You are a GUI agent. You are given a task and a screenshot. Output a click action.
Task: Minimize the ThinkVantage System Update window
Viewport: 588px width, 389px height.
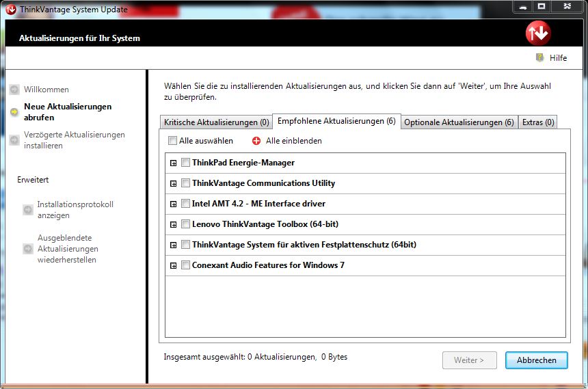coord(523,7)
